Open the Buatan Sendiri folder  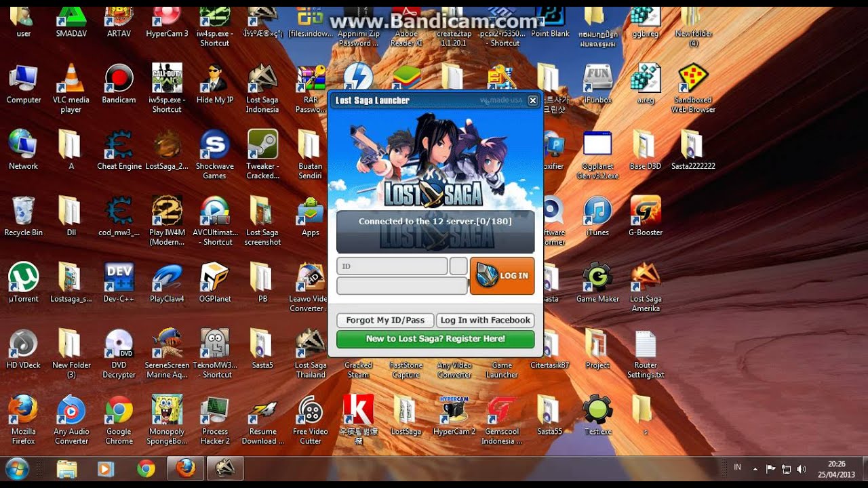[311, 155]
